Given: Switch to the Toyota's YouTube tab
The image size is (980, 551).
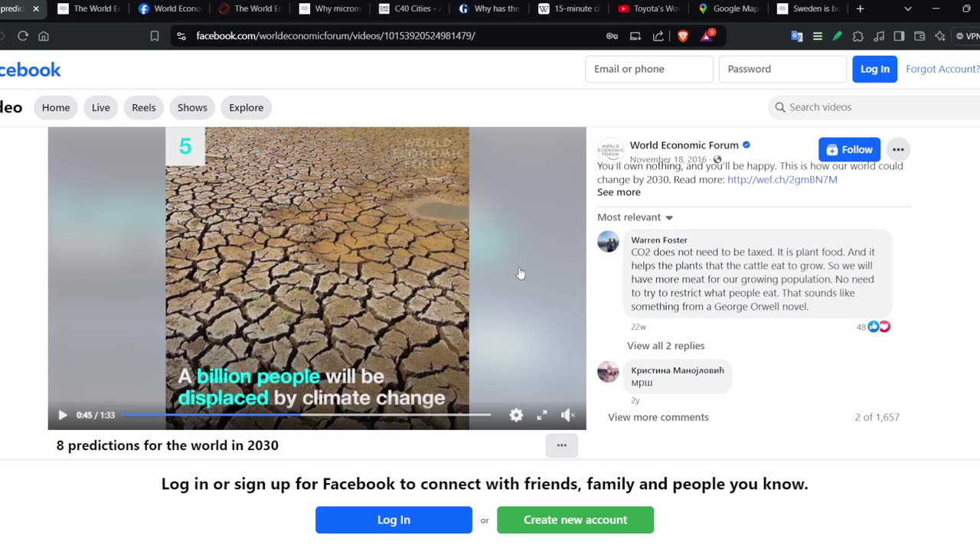Looking at the screenshot, I should coord(650,9).
